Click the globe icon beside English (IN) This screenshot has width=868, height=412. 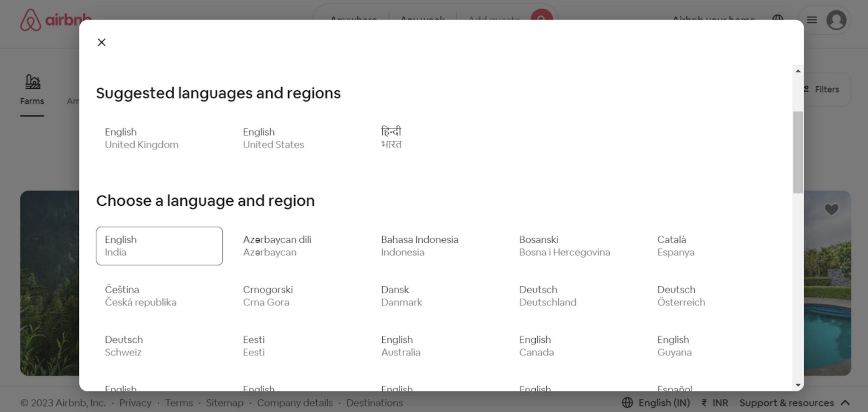pos(627,402)
